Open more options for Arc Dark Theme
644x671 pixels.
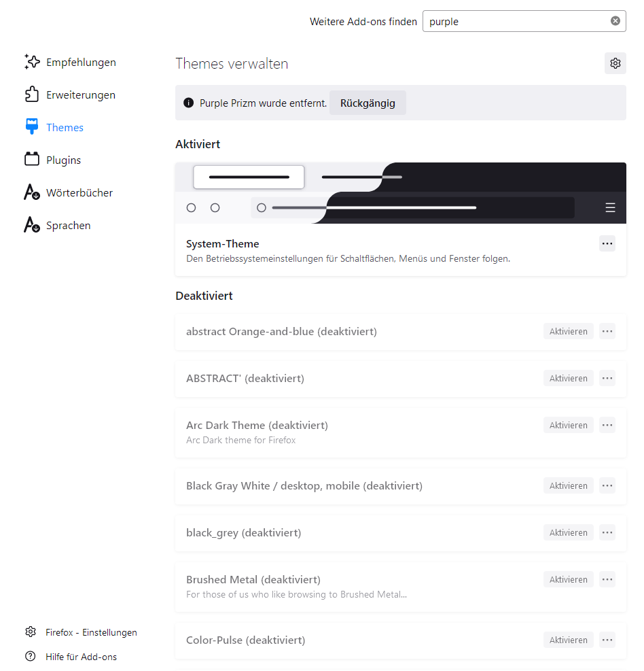(607, 425)
